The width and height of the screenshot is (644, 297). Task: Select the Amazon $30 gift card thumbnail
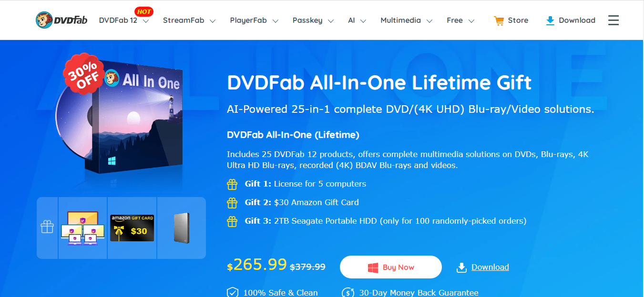click(132, 228)
